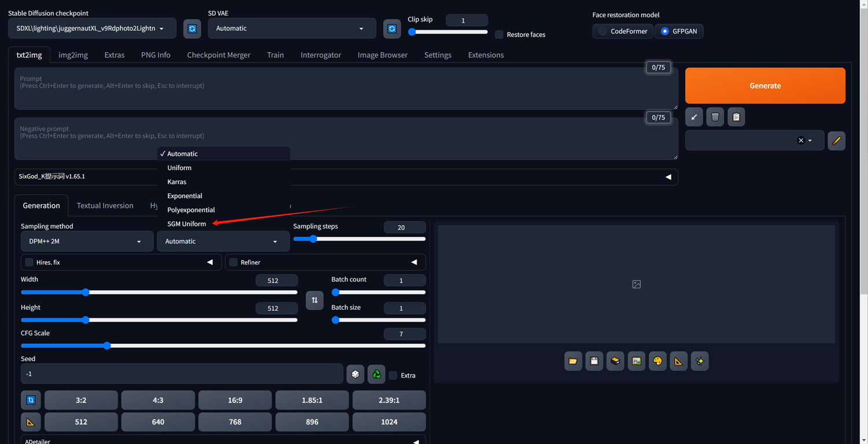Viewport: 868px width, 444px height.
Task: Click the clipboard paste style icon
Action: click(x=736, y=117)
